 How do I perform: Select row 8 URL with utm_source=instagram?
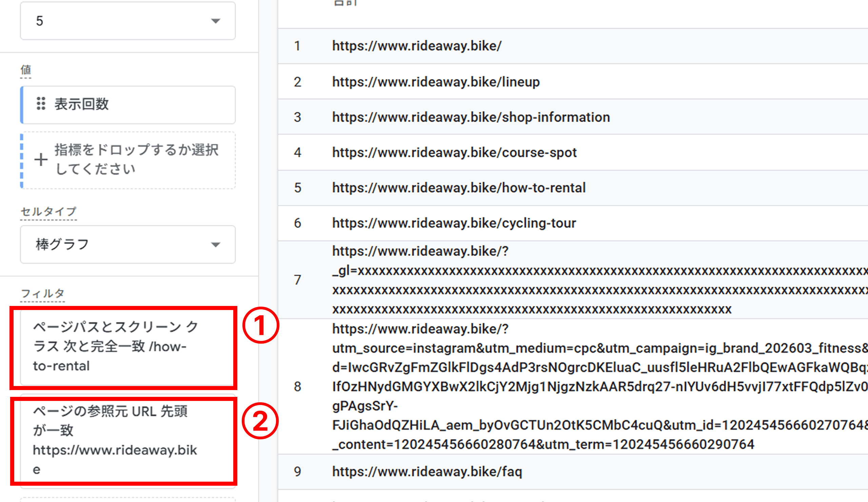click(x=573, y=387)
